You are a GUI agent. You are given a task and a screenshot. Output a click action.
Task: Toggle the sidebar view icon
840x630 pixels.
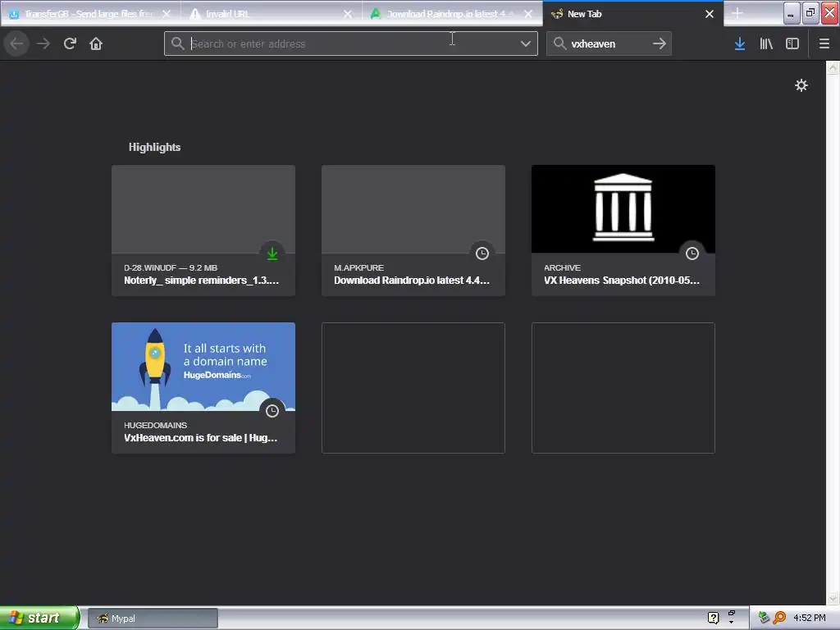click(792, 43)
